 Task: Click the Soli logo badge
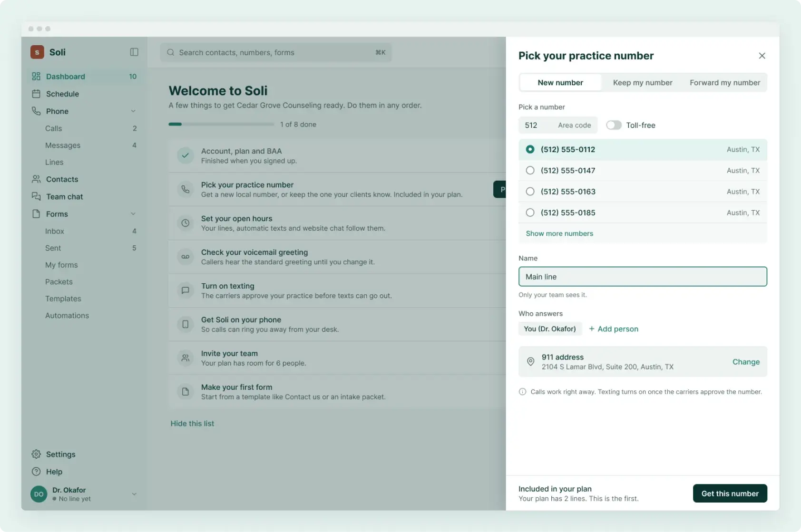coord(37,52)
